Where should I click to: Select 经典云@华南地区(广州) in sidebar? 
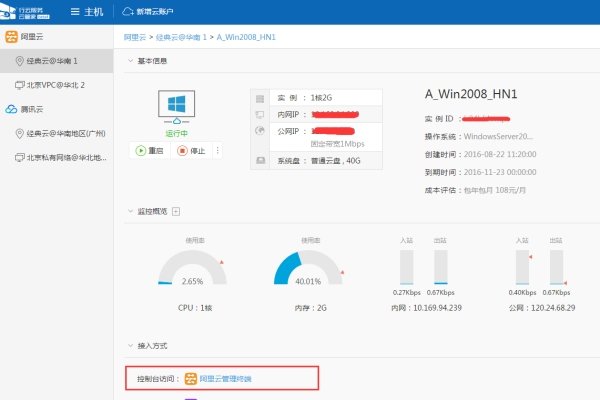(x=57, y=134)
